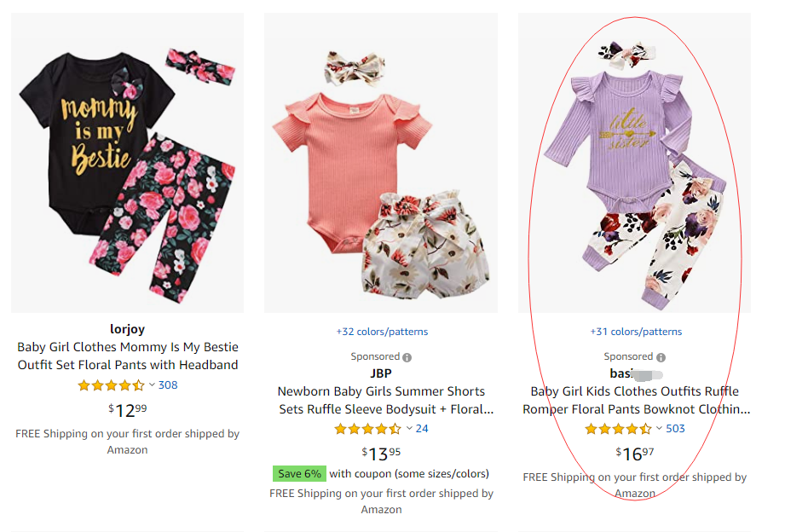This screenshot has width=785, height=532.
Task: Open the +32 colors/patterns options
Action: (382, 332)
